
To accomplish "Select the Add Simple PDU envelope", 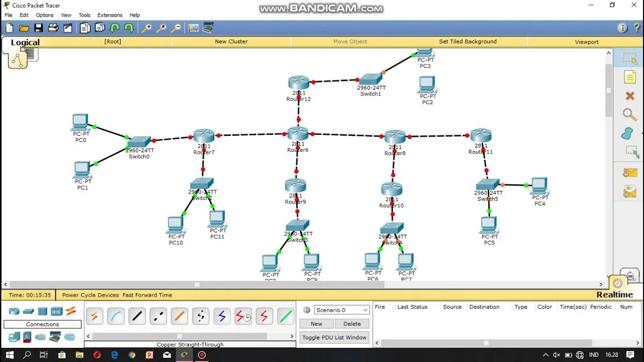I will [630, 173].
